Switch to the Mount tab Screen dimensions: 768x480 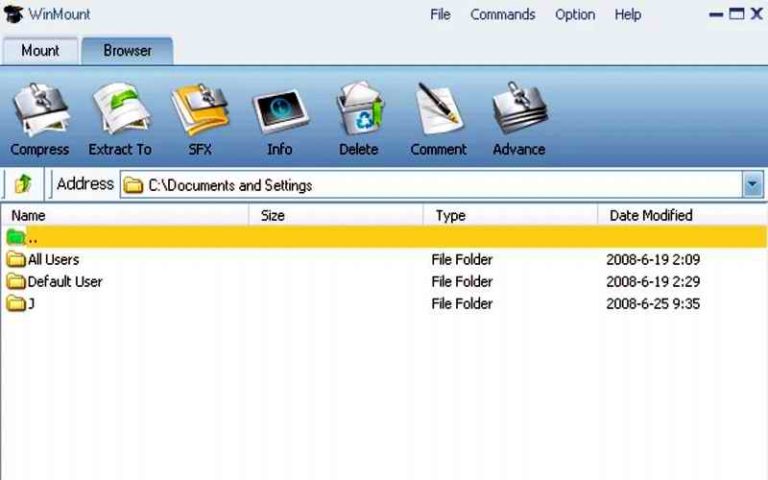[x=40, y=50]
